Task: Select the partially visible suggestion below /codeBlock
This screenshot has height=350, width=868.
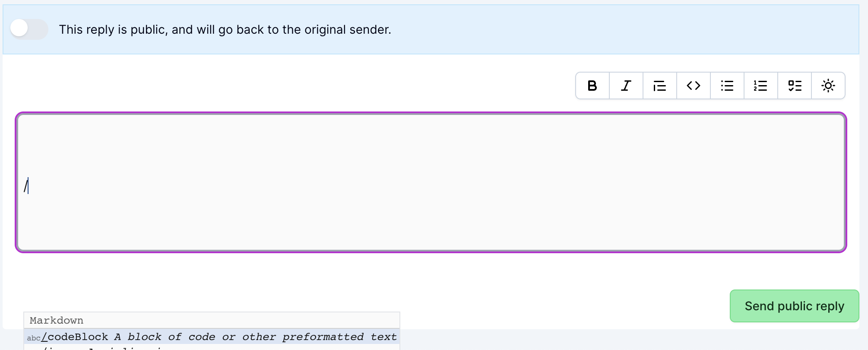Action: pos(212,347)
